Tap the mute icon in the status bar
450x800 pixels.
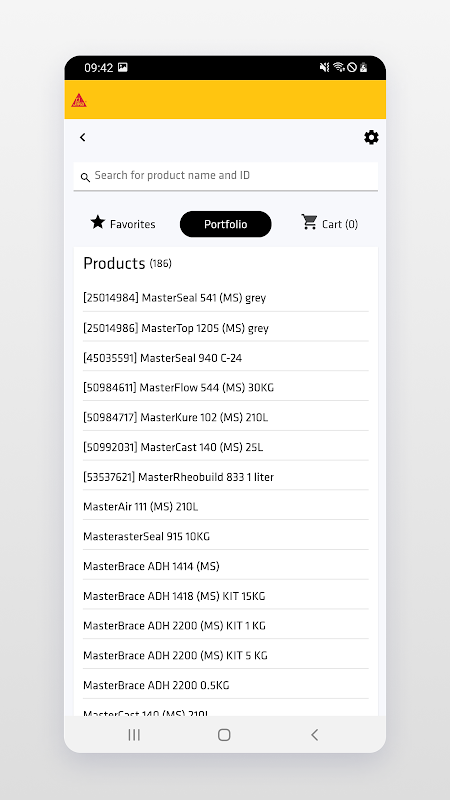coord(324,67)
